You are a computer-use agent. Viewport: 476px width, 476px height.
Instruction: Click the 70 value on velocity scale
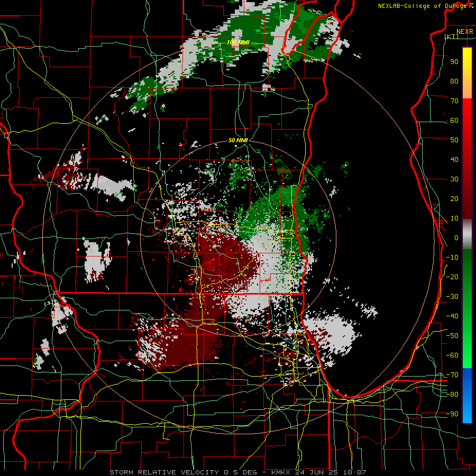point(454,101)
